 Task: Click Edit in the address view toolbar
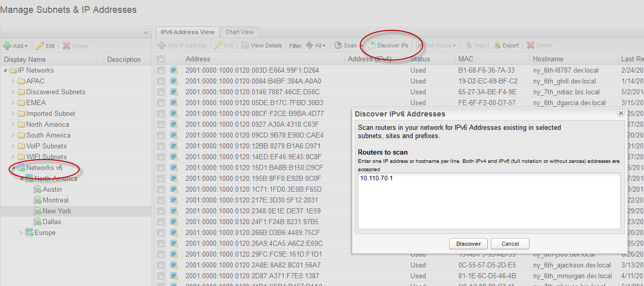(224, 45)
